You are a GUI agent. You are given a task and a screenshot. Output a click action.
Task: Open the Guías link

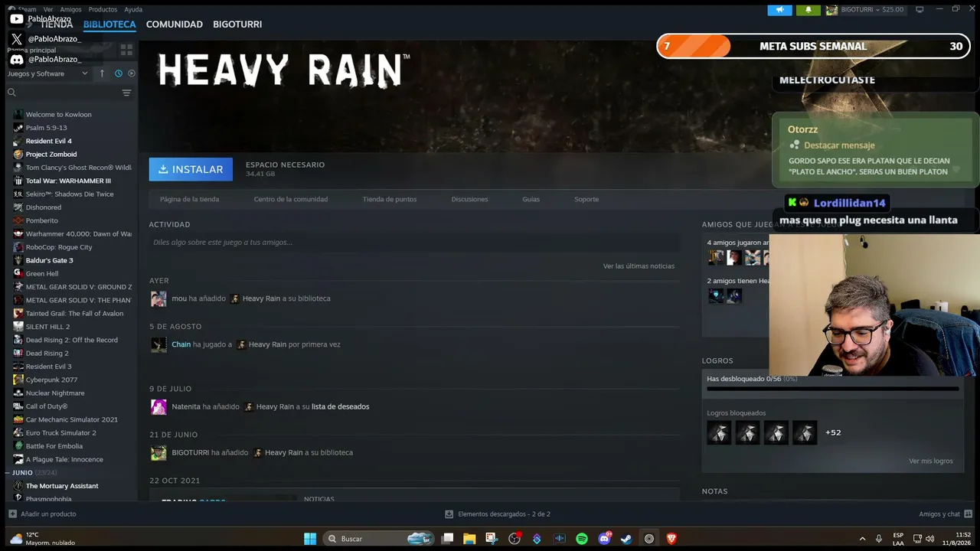(531, 199)
